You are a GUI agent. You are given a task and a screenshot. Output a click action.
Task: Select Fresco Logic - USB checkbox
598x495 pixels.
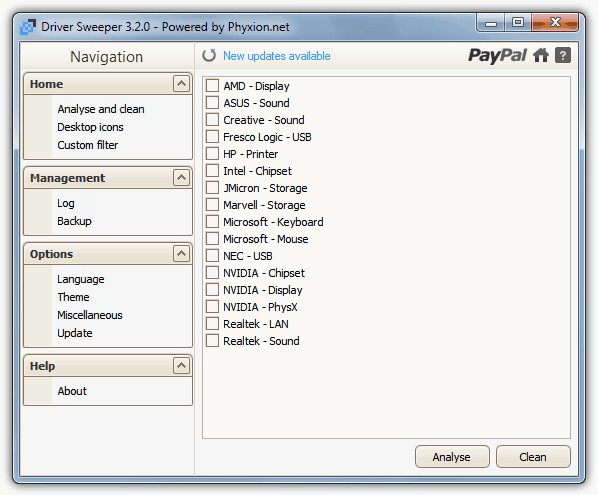click(212, 137)
